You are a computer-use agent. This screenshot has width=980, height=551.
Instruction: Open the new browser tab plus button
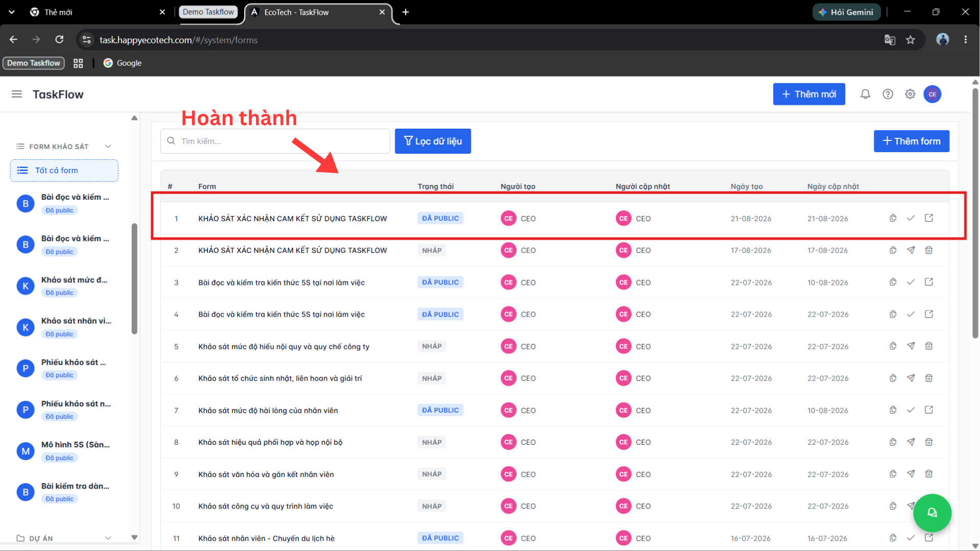405,12
